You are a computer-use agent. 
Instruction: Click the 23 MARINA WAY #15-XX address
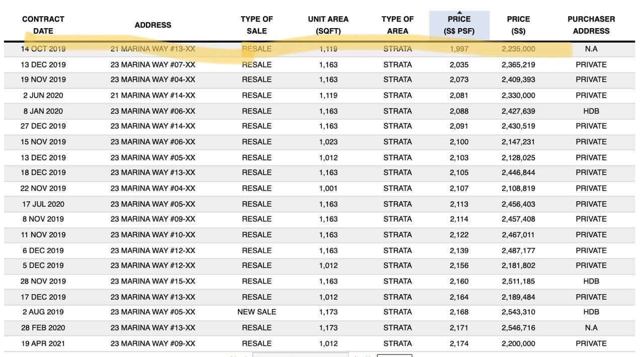coord(153,282)
